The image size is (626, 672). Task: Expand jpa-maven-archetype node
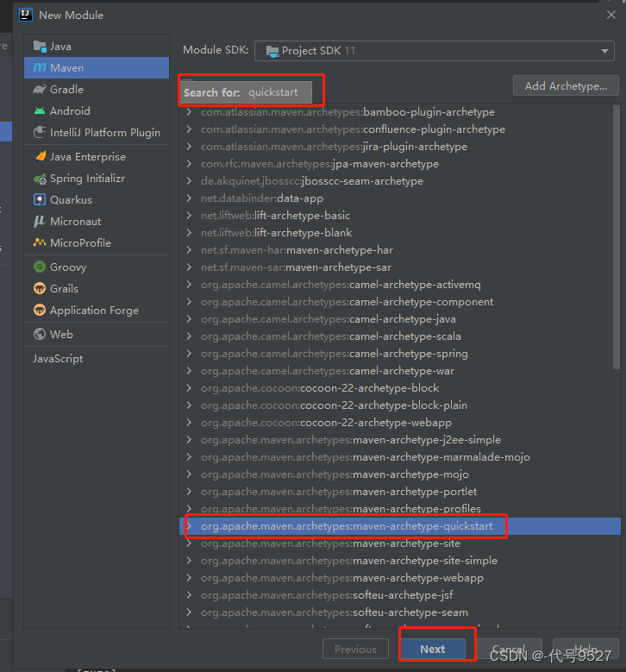point(189,164)
